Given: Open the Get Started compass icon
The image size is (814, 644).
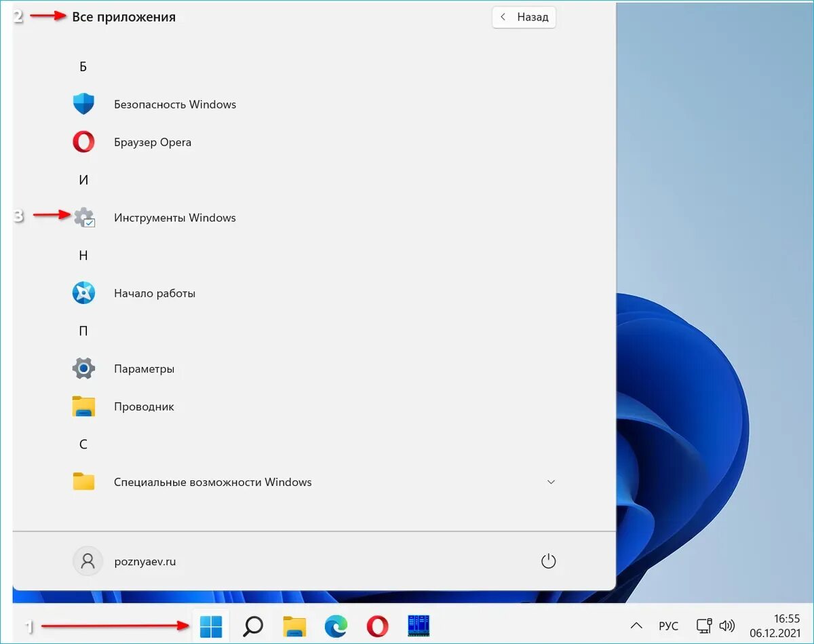Looking at the screenshot, I should coord(83,293).
